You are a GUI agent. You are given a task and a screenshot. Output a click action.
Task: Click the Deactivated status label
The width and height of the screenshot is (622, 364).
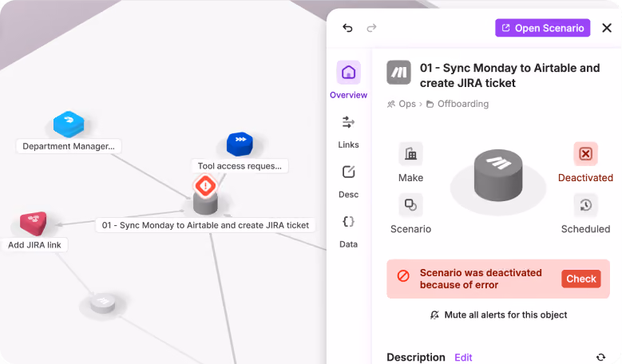coord(585,178)
